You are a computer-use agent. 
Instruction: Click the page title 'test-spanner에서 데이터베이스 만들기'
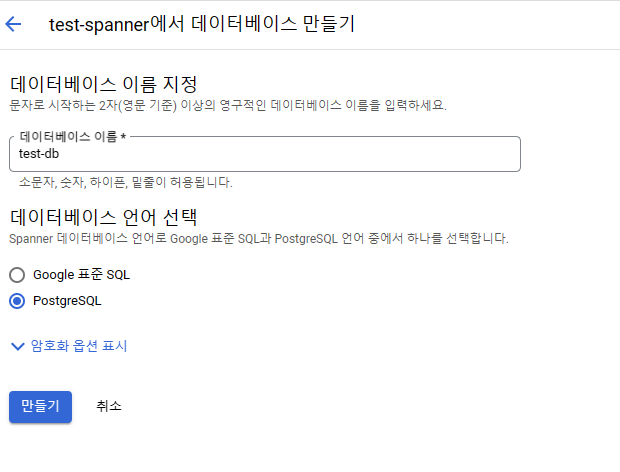point(202,24)
